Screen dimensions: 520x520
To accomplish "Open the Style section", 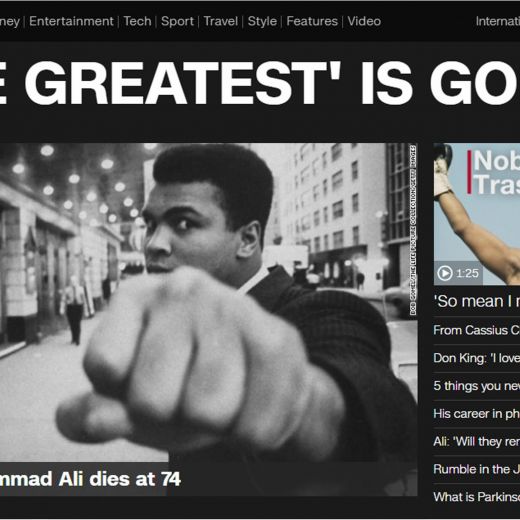I will (x=262, y=21).
